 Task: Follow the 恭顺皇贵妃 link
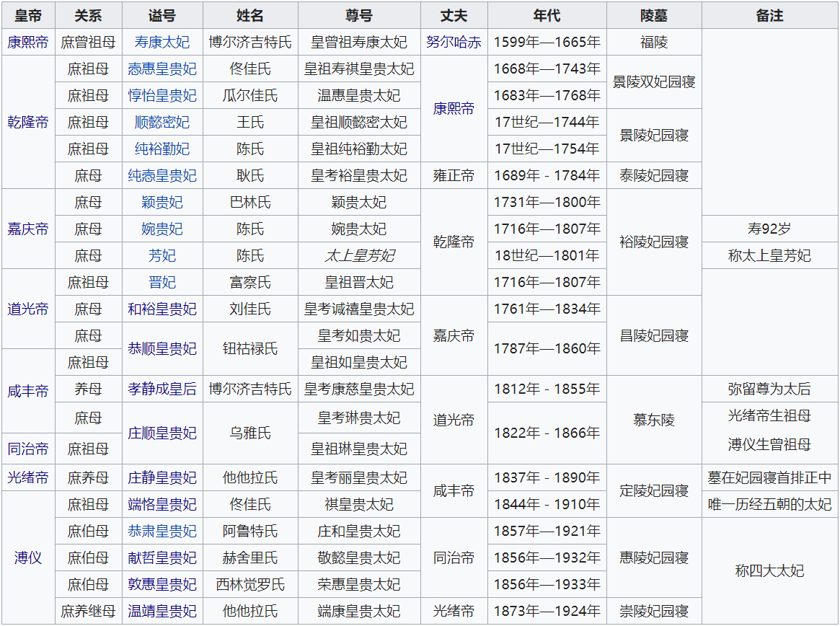click(x=162, y=349)
